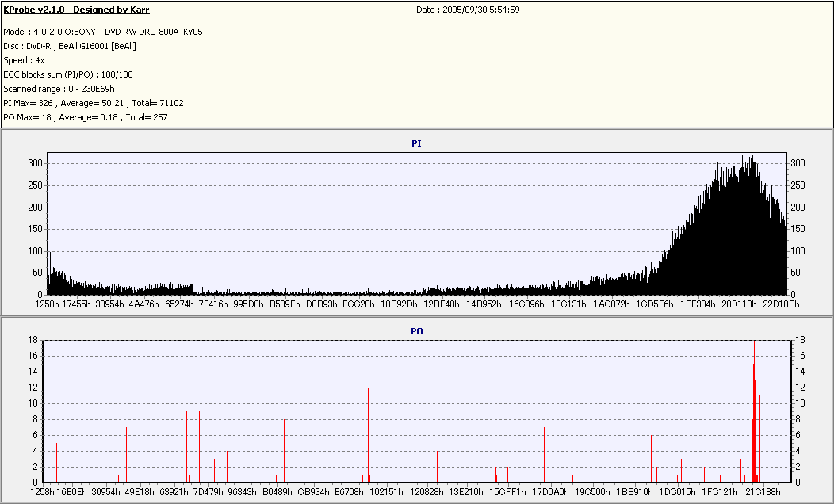Click PO chart x-axis label '49E18h'
Viewport: 834px width, 504px height.
pyautogui.click(x=140, y=492)
